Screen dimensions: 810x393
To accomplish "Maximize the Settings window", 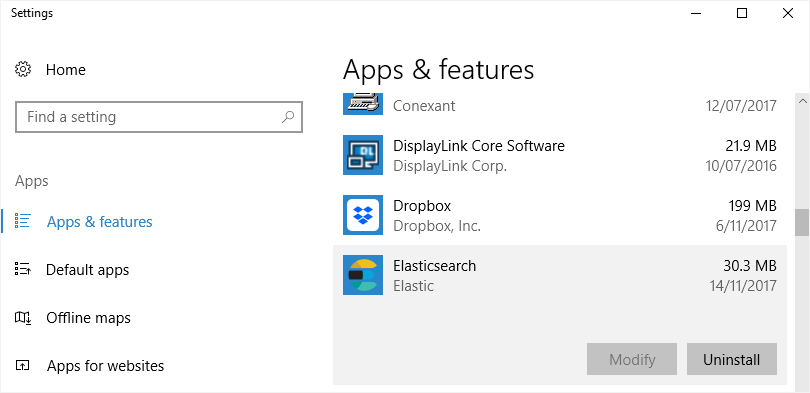I will point(742,13).
